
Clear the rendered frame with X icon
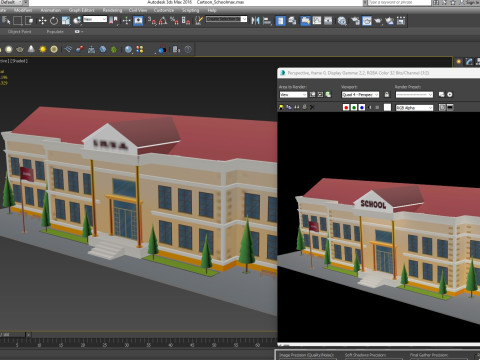312,107
